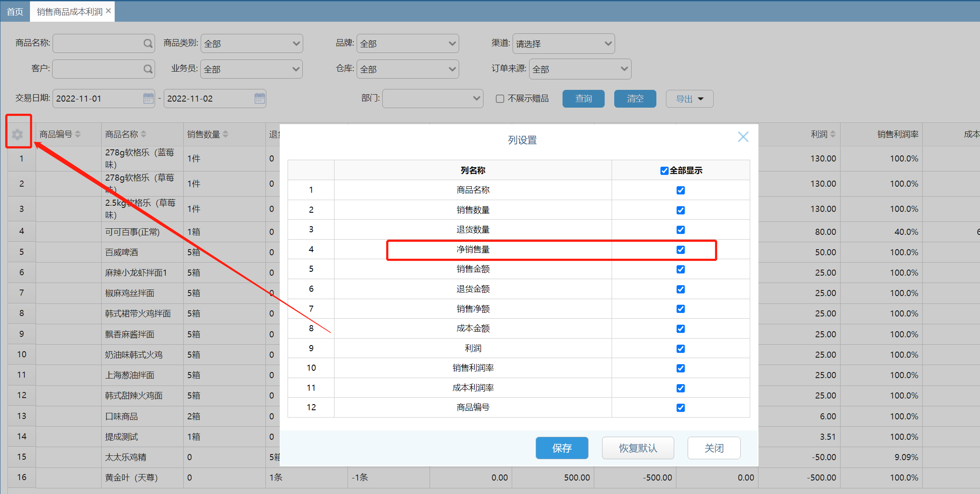Uncheck the 退货金额 column checkbox
980x494 pixels.
tap(681, 289)
